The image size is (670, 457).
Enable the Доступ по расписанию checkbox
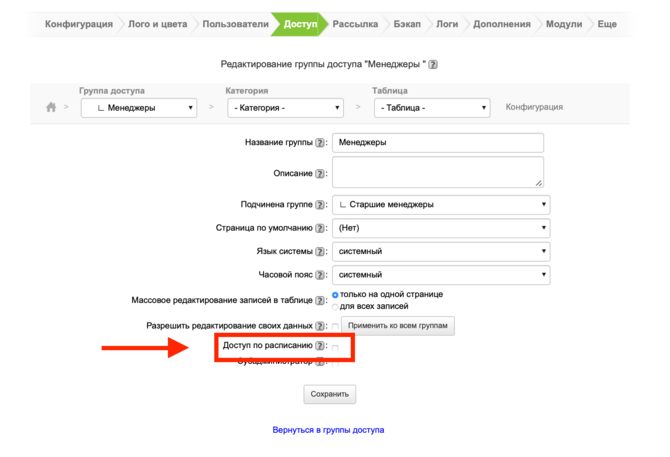(x=335, y=347)
